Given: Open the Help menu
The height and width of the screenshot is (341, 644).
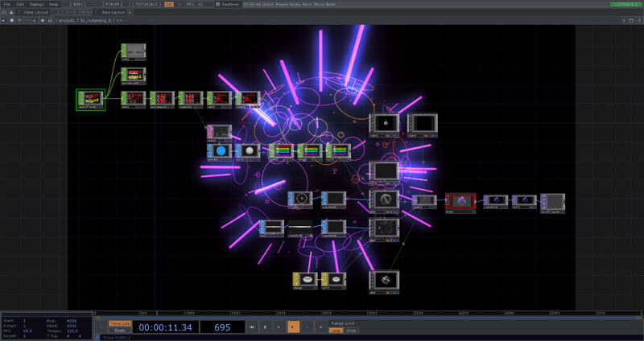Looking at the screenshot, I should 54,4.
